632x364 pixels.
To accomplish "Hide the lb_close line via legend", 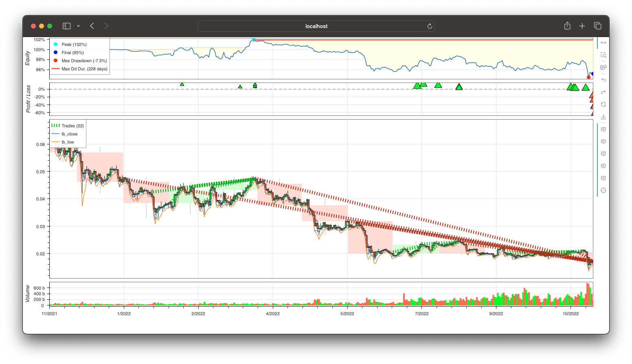I will [69, 134].
